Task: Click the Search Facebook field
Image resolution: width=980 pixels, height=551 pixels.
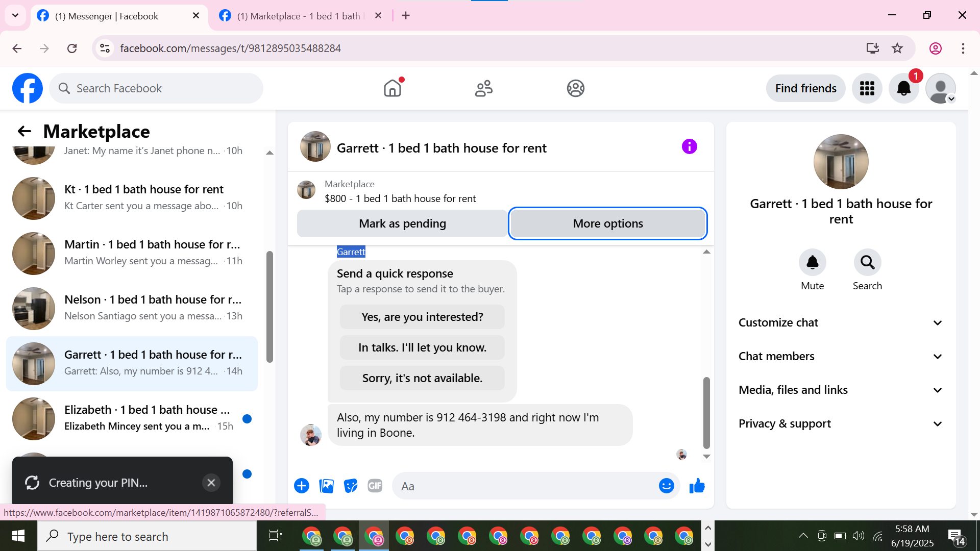Action: 156,88
